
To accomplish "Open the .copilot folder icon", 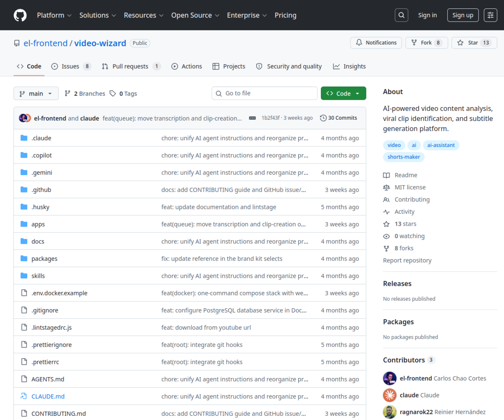I will tap(24, 155).
